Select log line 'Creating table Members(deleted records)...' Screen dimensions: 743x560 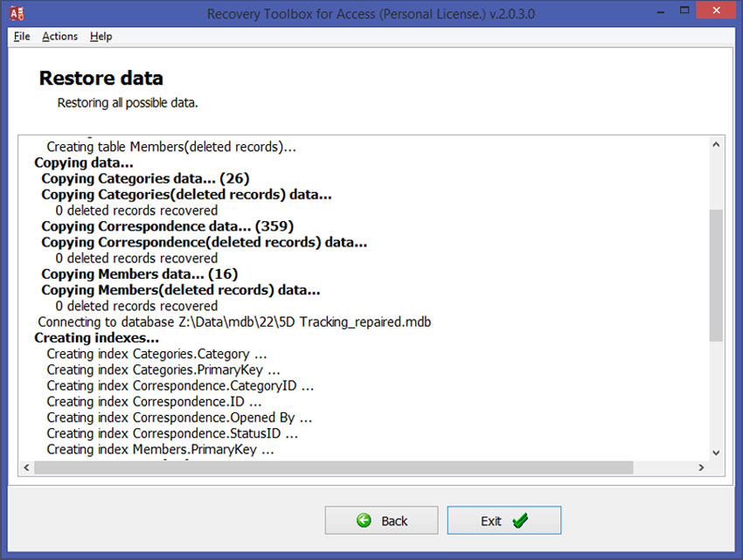click(x=171, y=147)
